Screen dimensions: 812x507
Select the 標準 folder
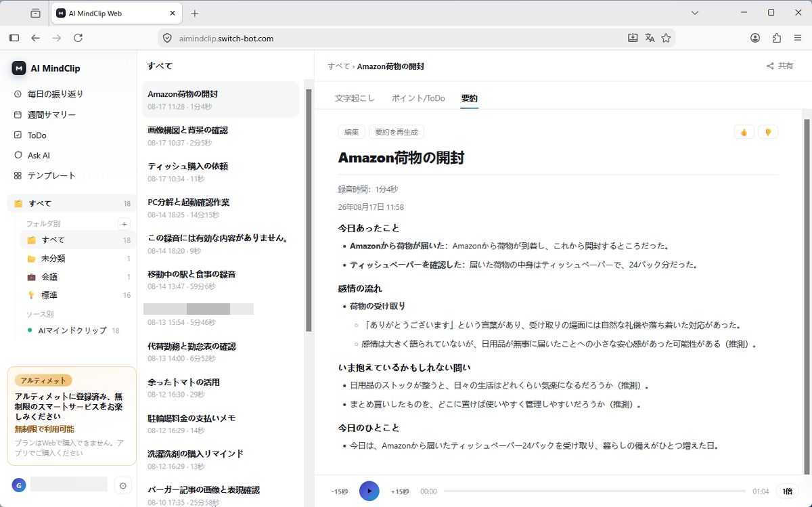[78, 295]
